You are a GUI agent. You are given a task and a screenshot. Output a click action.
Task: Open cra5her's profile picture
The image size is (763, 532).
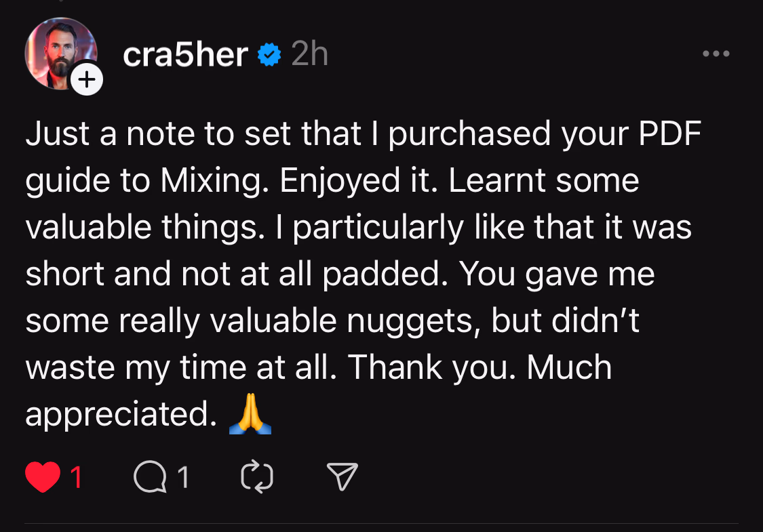click(x=61, y=53)
